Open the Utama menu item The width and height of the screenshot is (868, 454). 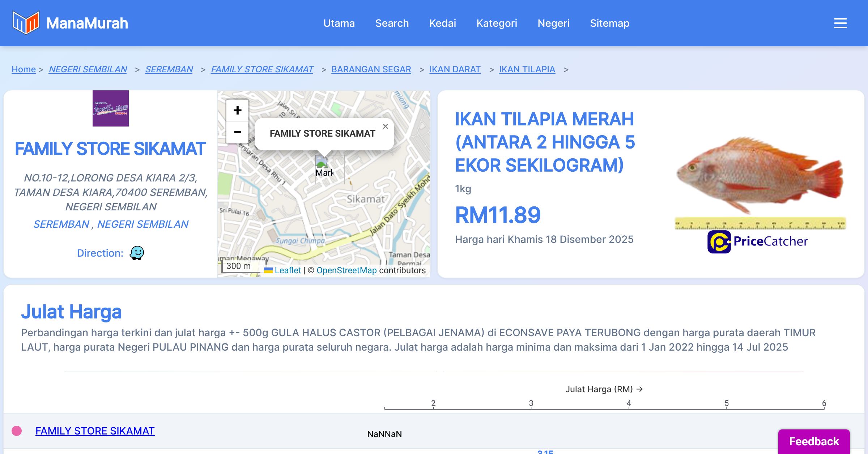[339, 23]
